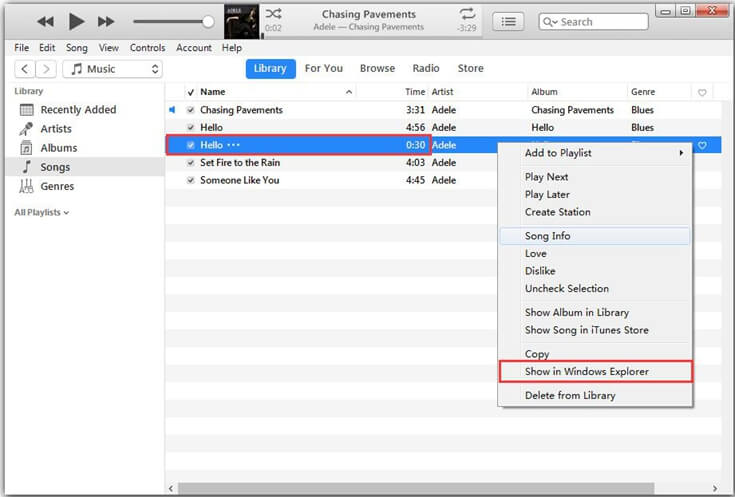This screenshot has width=735, height=497.
Task: Choose Show Song in iTunes Store
Action: [595, 330]
